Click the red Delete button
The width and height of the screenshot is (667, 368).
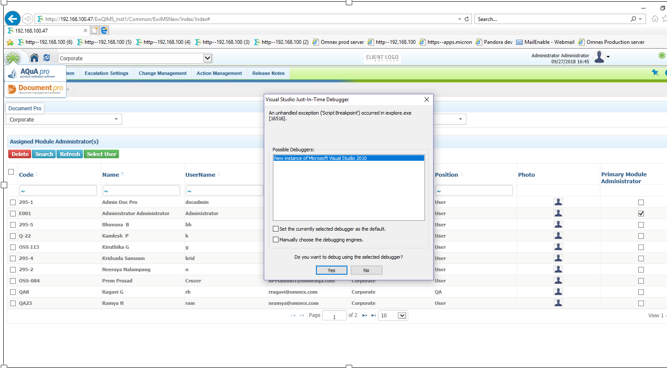tap(20, 154)
